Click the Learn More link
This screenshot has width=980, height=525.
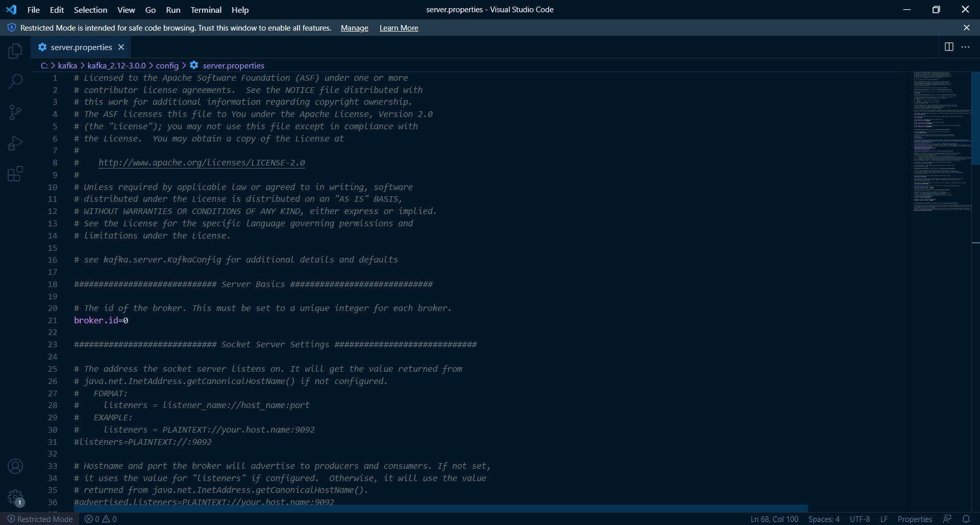pyautogui.click(x=399, y=28)
